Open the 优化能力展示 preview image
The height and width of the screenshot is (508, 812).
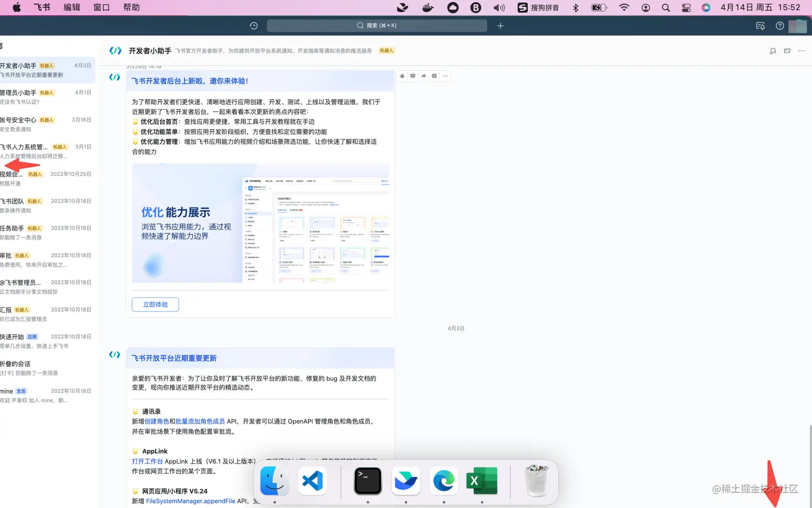tap(260, 223)
